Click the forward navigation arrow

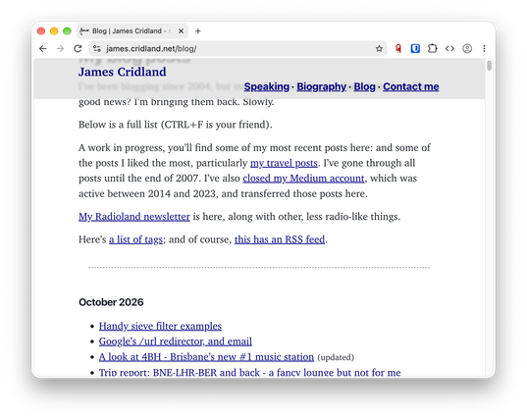[x=60, y=49]
